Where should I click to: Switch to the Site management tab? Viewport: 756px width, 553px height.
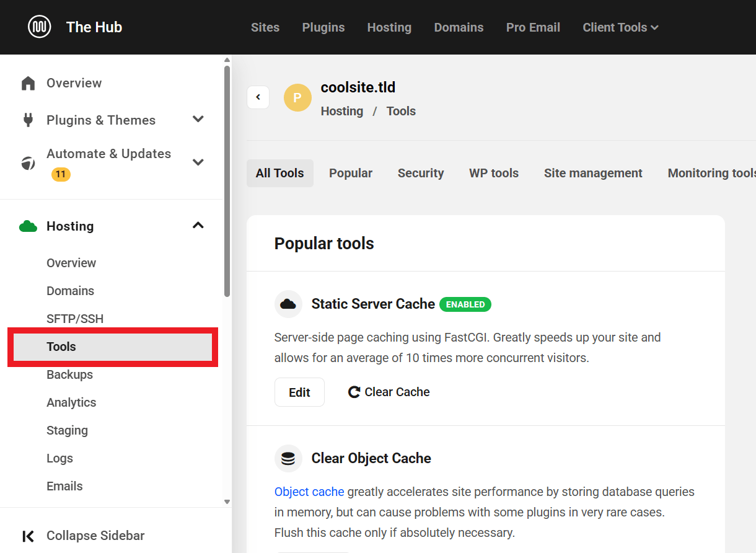point(593,173)
